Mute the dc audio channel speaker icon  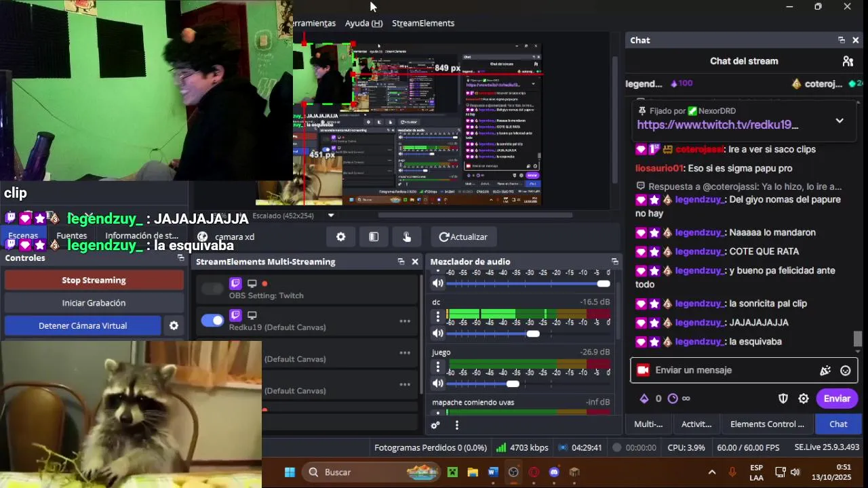pos(438,333)
